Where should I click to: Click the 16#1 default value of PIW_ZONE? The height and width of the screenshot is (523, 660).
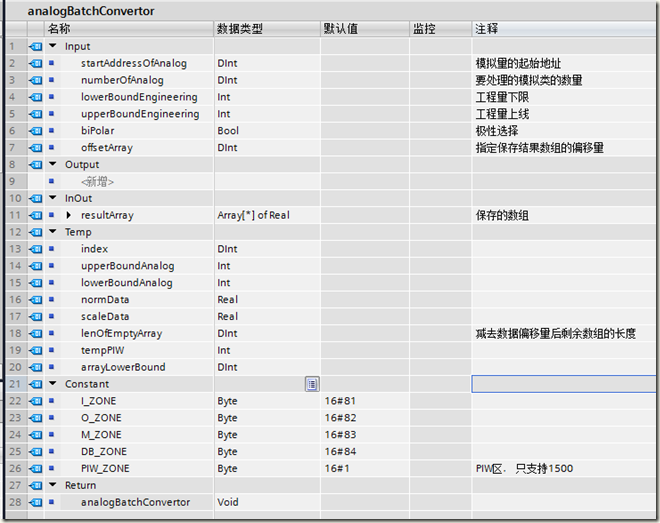pos(337,468)
